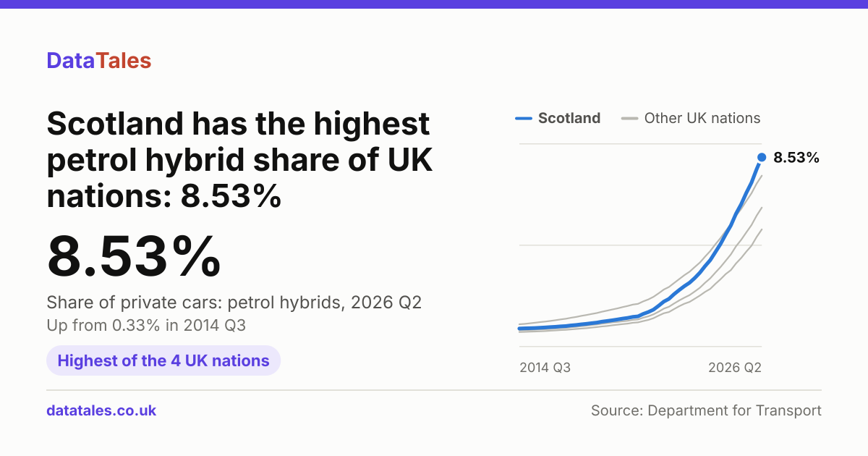Click the blue Scotland legend line swatch
The image size is (868, 456).
click(524, 118)
